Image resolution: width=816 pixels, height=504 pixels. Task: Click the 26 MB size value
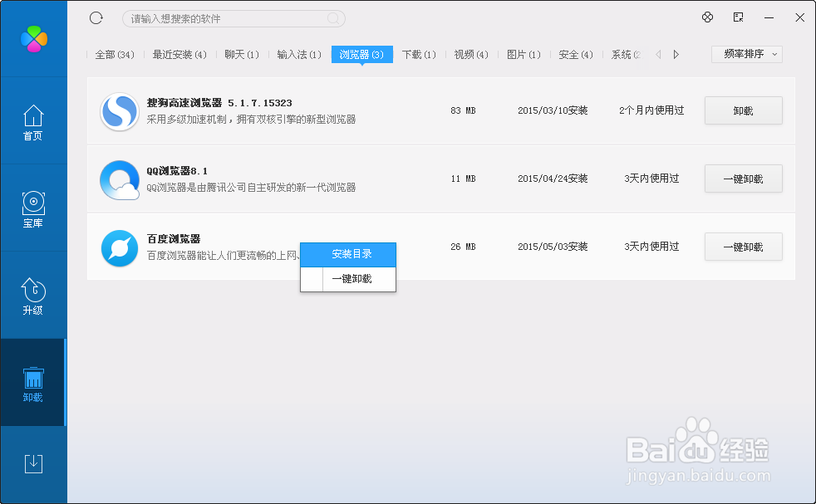(x=463, y=247)
